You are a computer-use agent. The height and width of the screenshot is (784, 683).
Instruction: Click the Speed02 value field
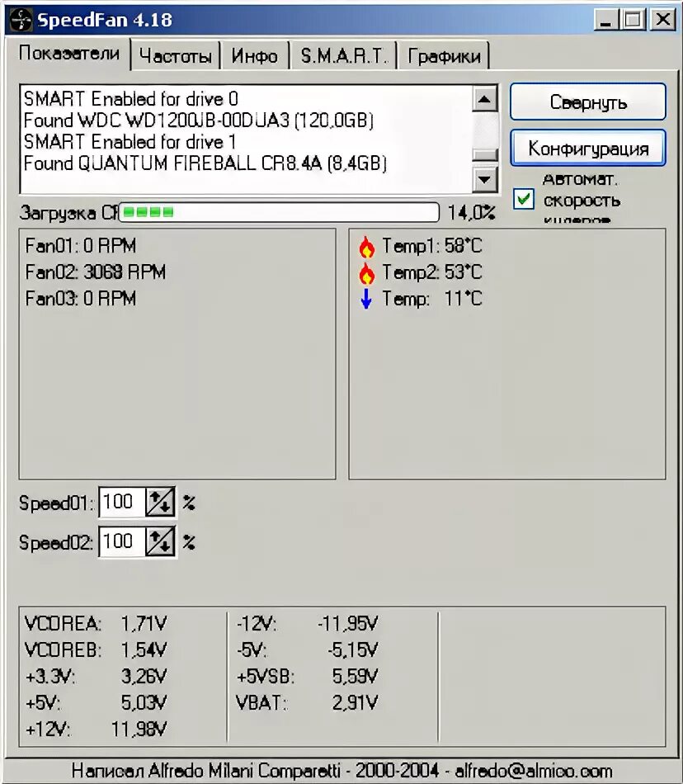(123, 541)
